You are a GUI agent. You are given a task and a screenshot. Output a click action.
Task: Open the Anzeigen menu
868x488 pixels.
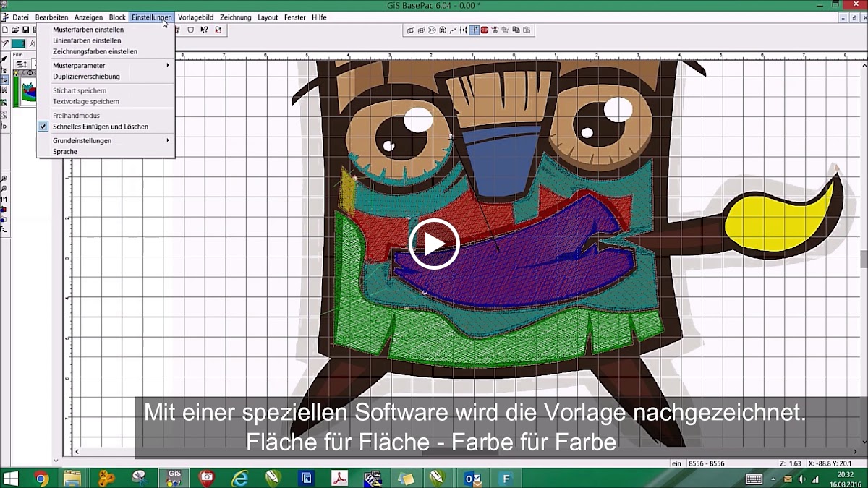88,17
